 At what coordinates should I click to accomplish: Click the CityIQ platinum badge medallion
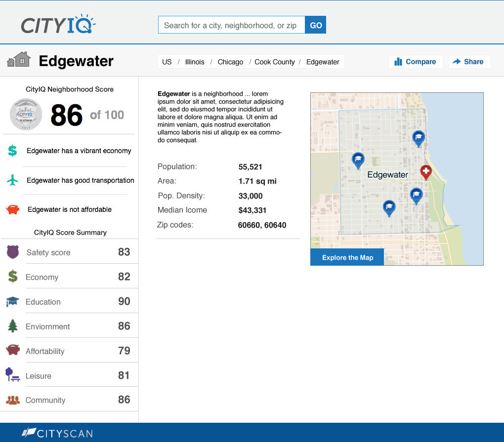click(x=26, y=114)
